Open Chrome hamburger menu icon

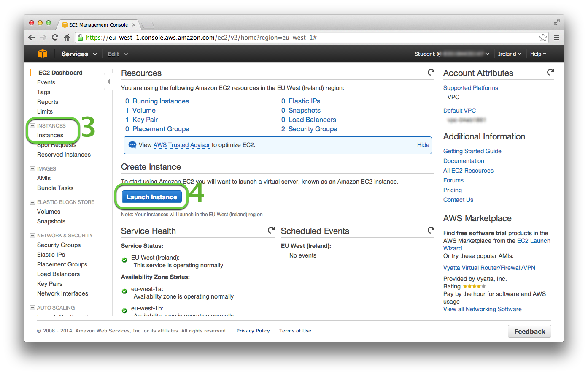point(556,38)
